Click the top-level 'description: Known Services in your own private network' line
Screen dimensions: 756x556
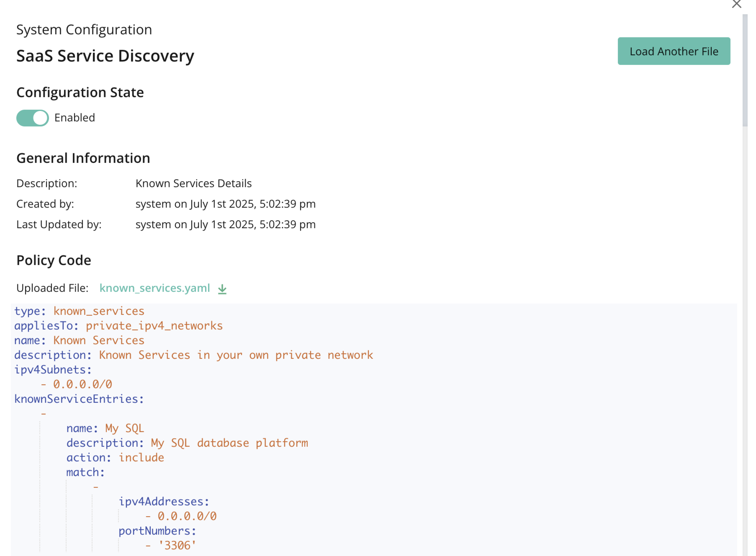[193, 355]
